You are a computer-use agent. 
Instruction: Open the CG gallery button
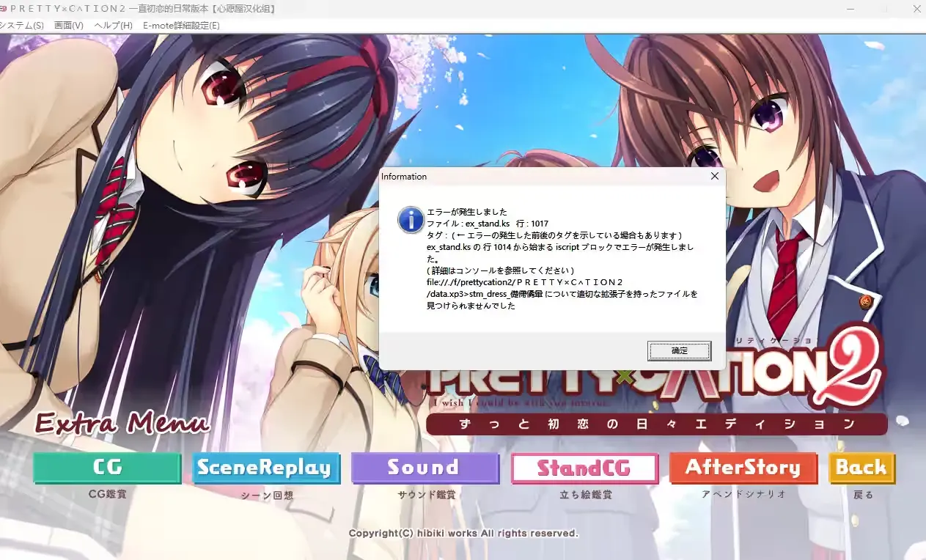pos(107,468)
